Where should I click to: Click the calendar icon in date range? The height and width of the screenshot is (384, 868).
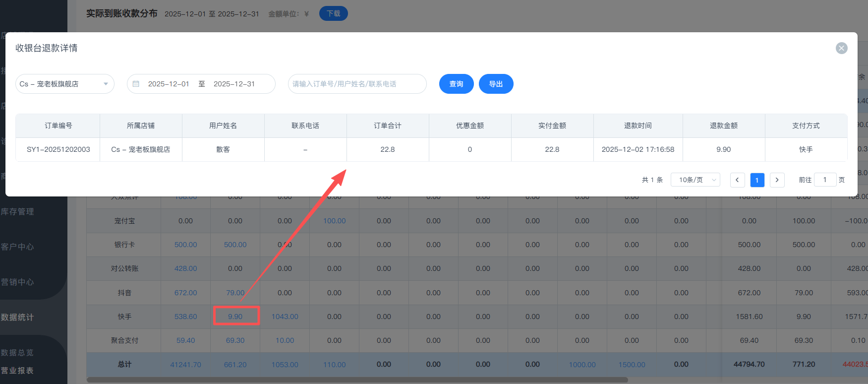136,84
